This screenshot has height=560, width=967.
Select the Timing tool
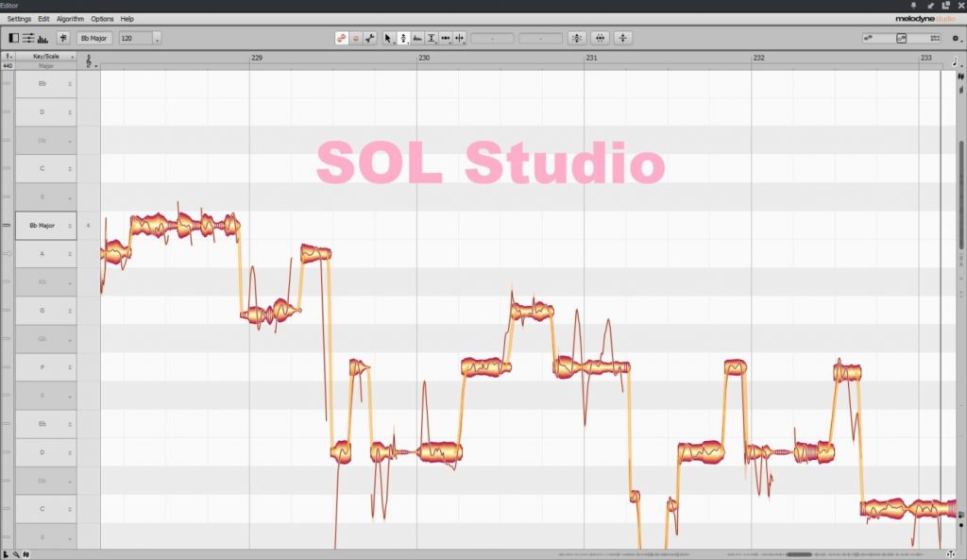coord(445,38)
